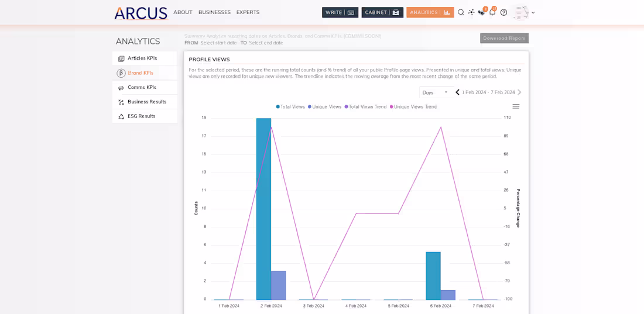Toggle the Total Views legend series
The height and width of the screenshot is (314, 644).
290,107
